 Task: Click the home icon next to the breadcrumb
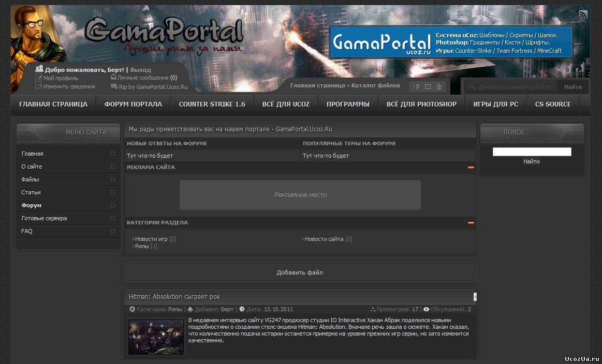click(x=439, y=87)
